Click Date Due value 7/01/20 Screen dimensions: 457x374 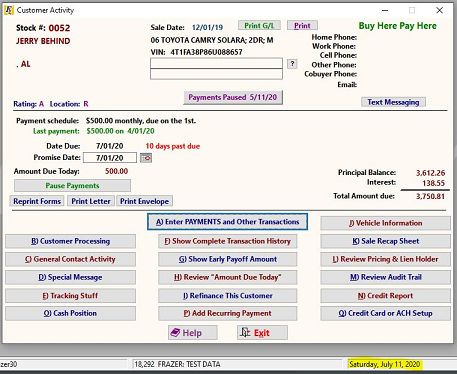pos(110,146)
